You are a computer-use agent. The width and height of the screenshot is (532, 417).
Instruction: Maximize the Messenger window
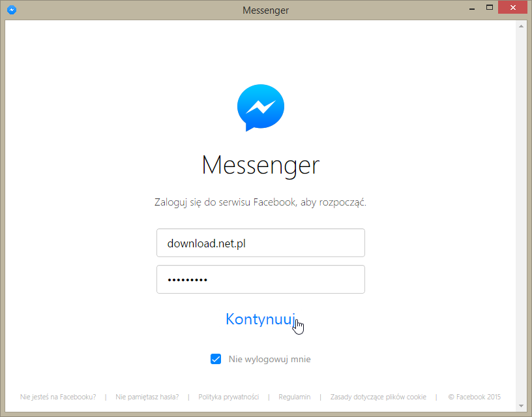click(x=489, y=7)
